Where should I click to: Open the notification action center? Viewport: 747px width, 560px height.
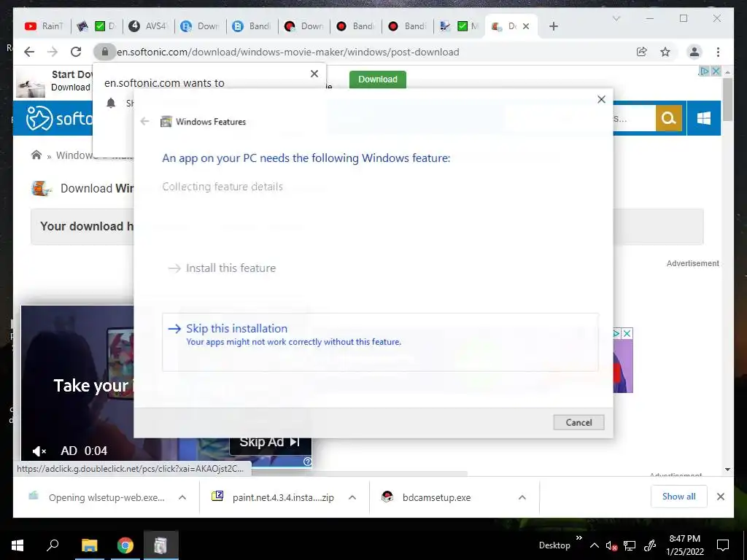coord(723,545)
